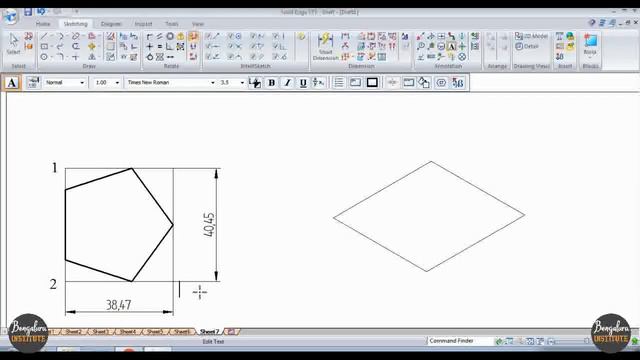Open the Solid Edge application button
The height and width of the screenshot is (360, 640).
click(x=11, y=16)
